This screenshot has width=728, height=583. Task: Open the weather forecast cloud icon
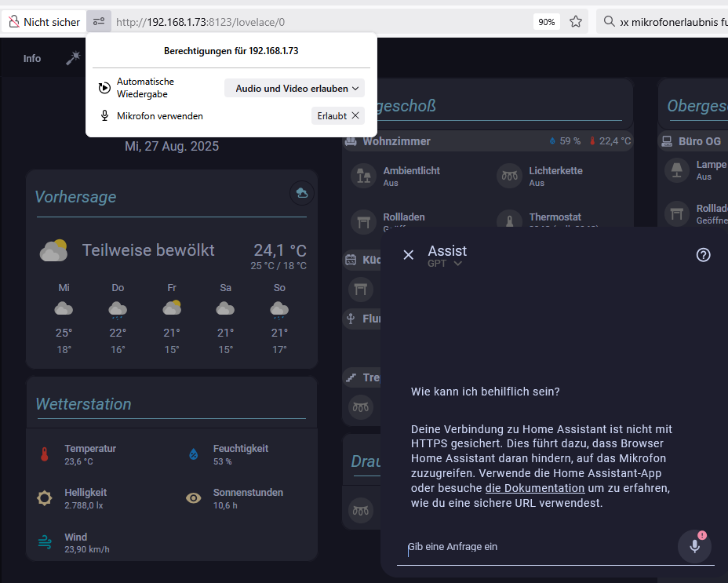[302, 193]
